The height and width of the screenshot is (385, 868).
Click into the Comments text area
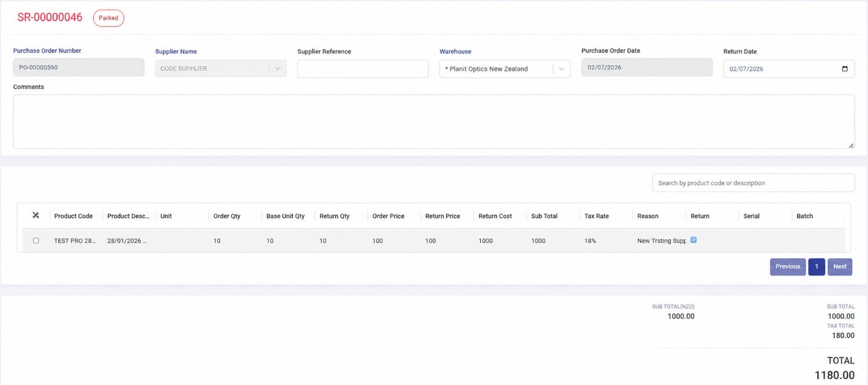[433, 122]
